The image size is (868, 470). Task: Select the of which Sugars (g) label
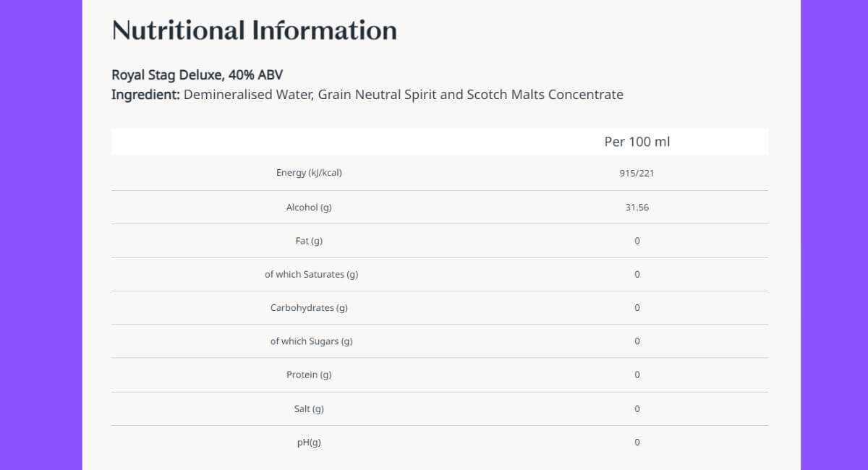[x=311, y=341]
